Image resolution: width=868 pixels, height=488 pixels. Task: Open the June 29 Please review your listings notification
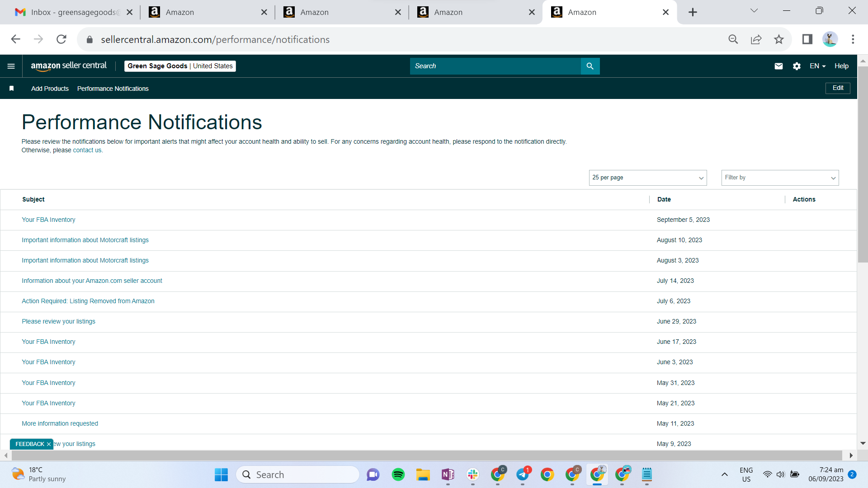point(58,322)
